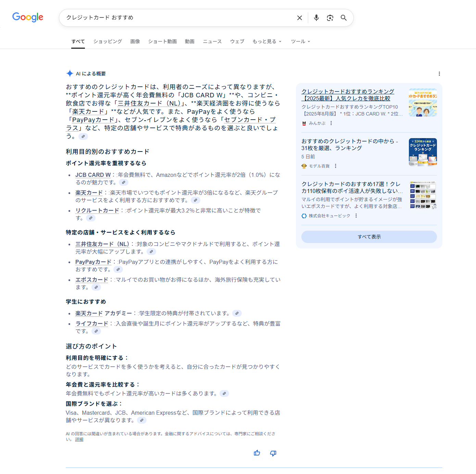The width and height of the screenshot is (476, 474).
Task: Open source link icon after 国際ブランド text
Action: point(142,420)
